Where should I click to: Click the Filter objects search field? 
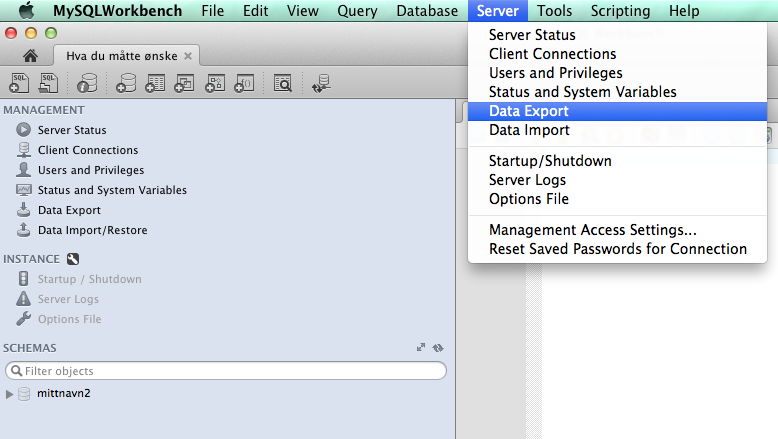tap(226, 371)
